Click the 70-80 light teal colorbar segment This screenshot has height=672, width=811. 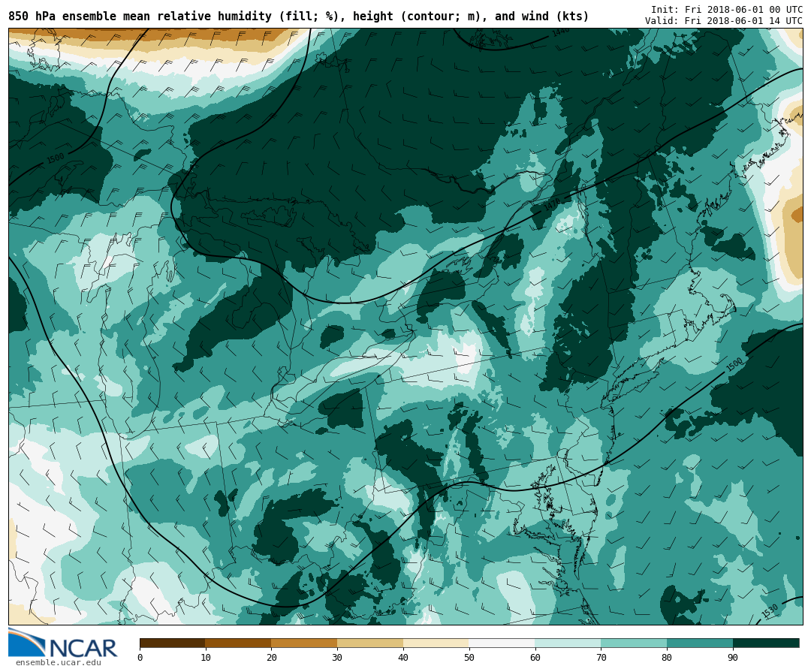tap(634, 643)
